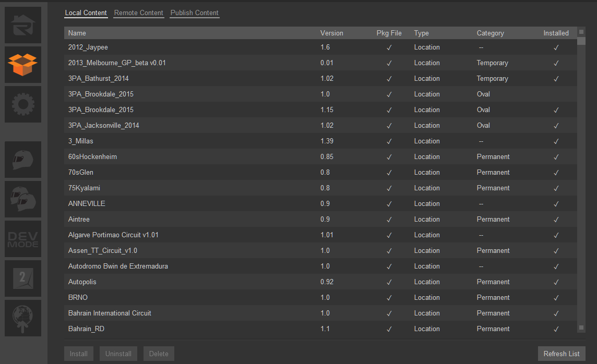Switch to the Publish Content tab
Screen dimensions: 597x364
point(194,13)
